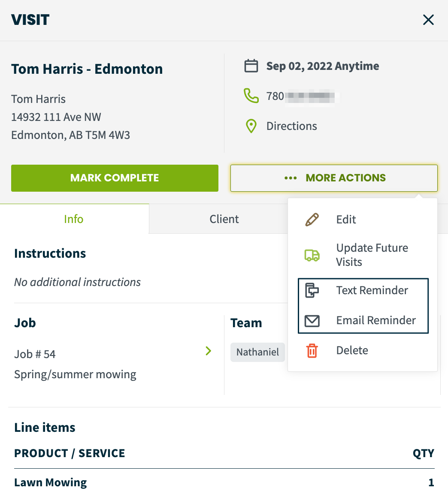Image resolution: width=448 pixels, height=494 pixels.
Task: Toggle the More Actions dropdown
Action: click(334, 178)
